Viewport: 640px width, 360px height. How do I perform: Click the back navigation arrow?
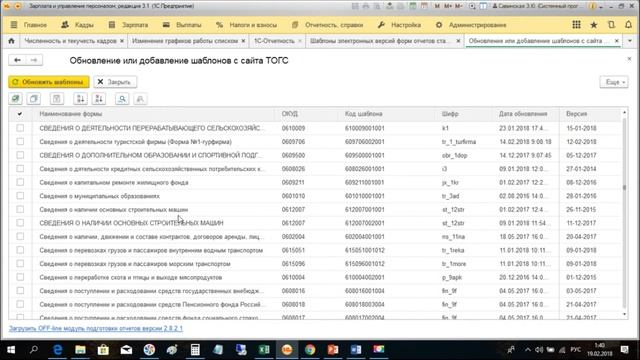pyautogui.click(x=17, y=60)
